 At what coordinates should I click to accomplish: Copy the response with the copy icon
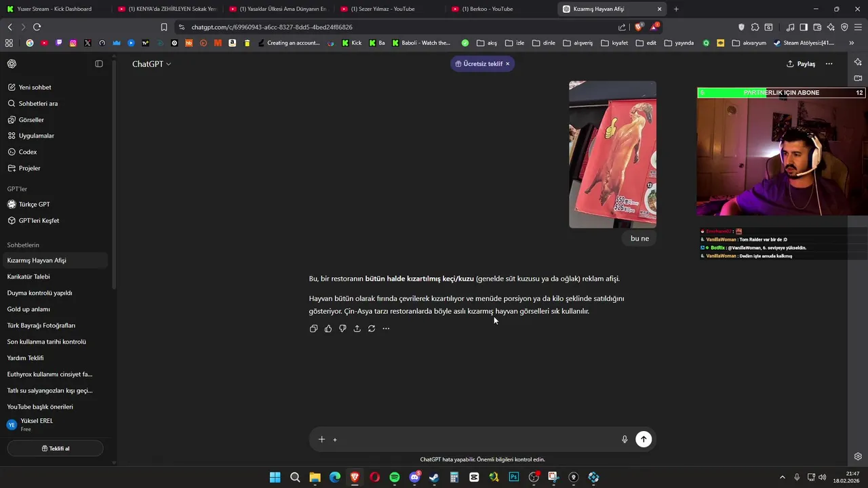(x=313, y=329)
